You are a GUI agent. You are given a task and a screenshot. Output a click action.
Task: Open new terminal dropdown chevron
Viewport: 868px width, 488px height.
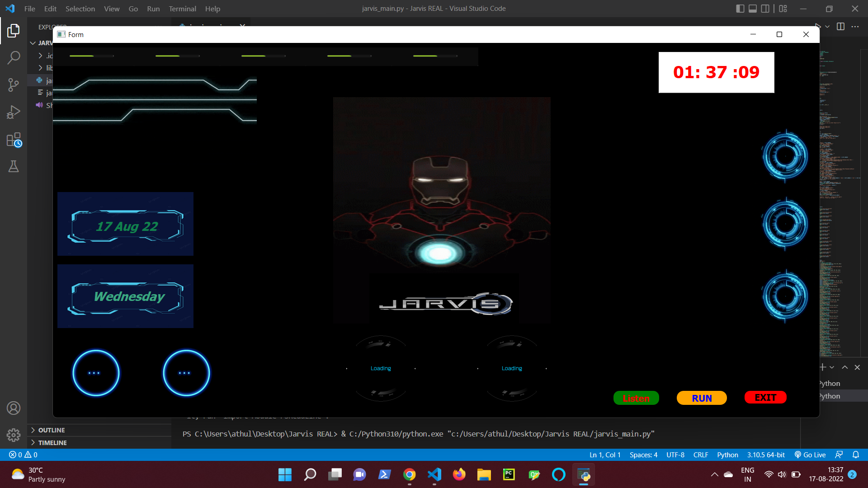point(832,367)
